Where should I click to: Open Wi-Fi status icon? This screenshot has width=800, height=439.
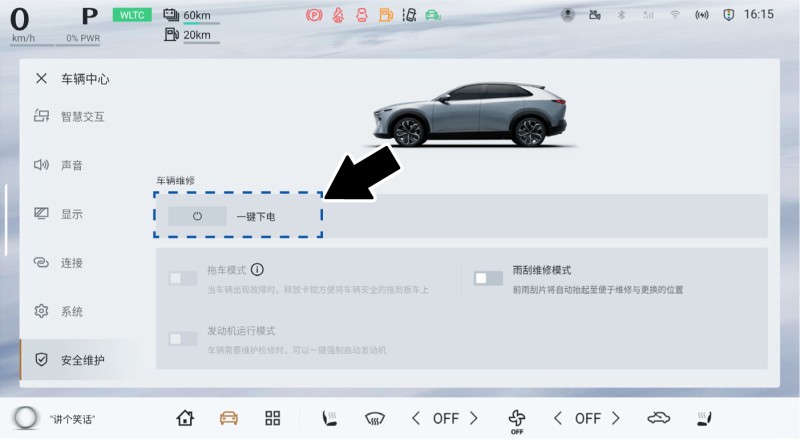[x=675, y=15]
